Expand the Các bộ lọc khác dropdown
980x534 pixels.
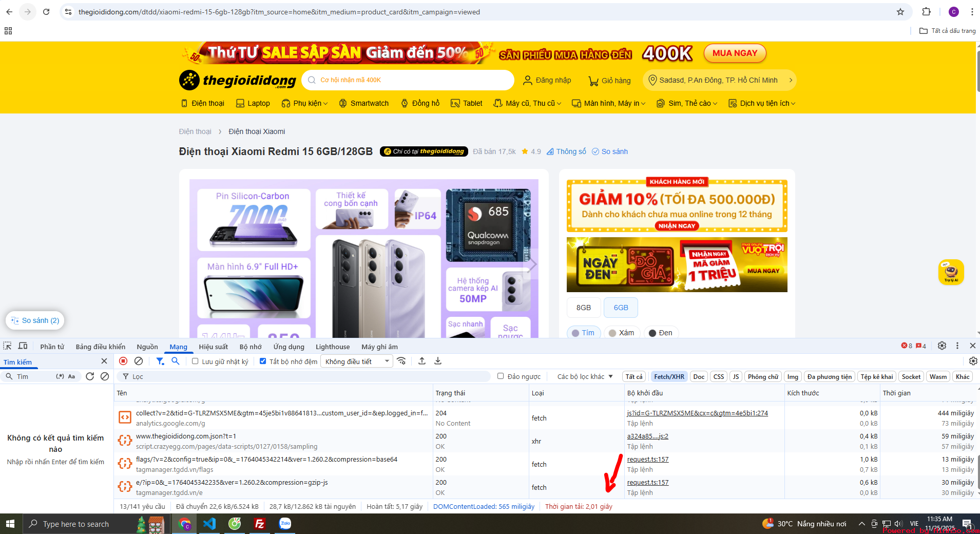(584, 376)
